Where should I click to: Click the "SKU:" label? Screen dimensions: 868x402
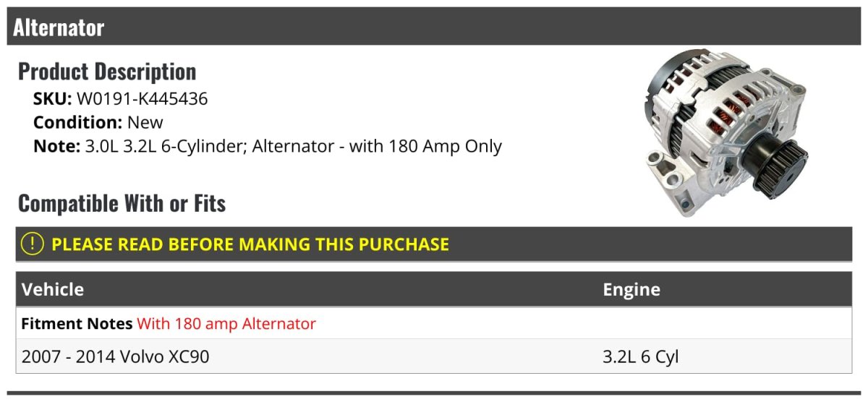click(x=53, y=99)
